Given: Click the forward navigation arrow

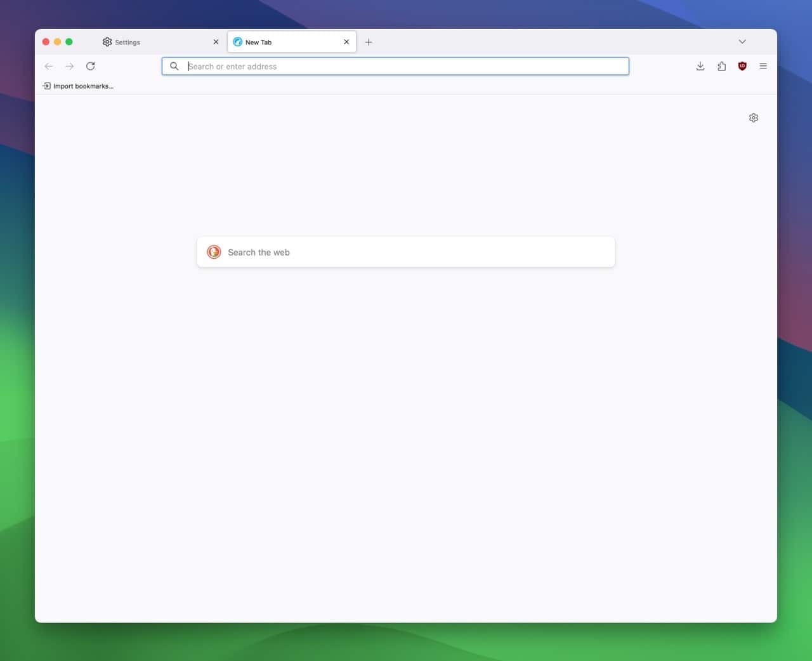Looking at the screenshot, I should 70,66.
